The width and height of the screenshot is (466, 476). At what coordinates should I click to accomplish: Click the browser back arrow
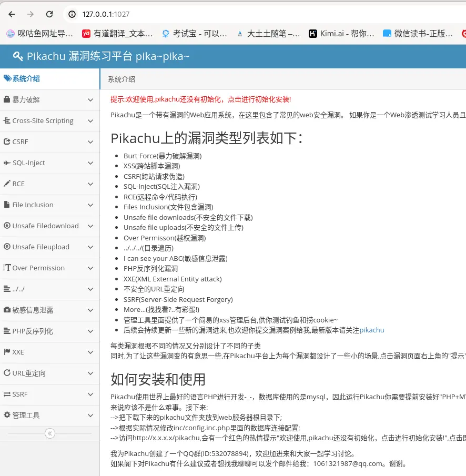point(12,14)
